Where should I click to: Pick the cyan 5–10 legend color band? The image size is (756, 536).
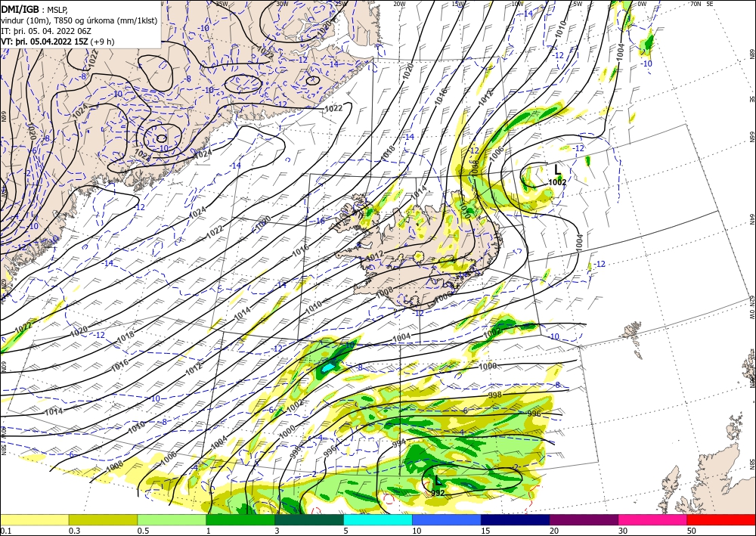point(378,519)
